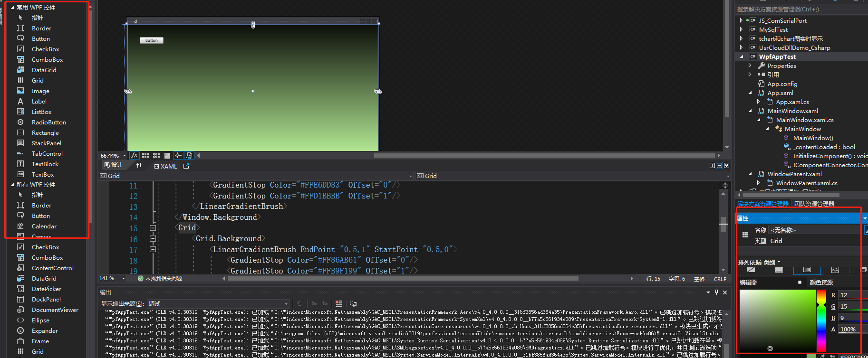The height and width of the screenshot is (358, 868).
Task: Select Rectangle in toolbox
Action: [x=45, y=132]
